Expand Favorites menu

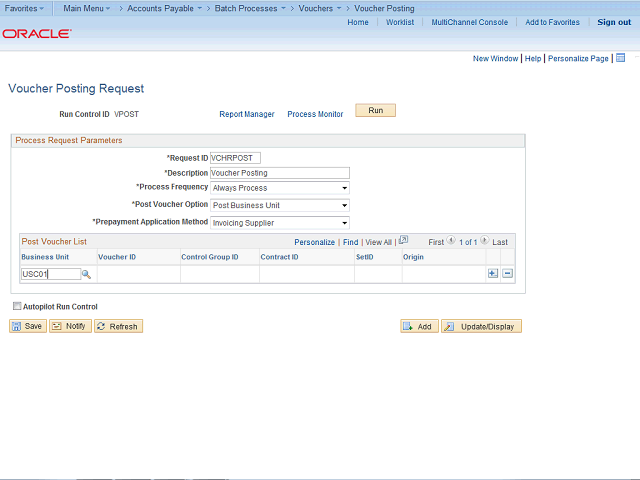point(24,8)
